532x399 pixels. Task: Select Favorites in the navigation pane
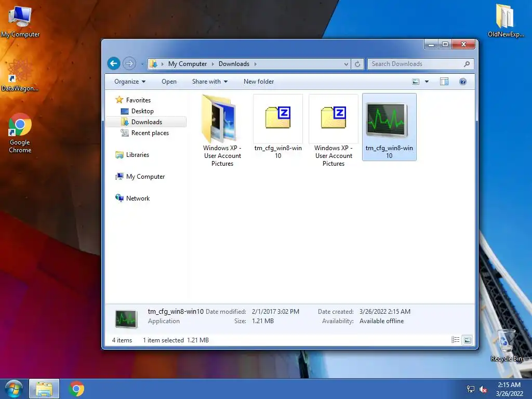coord(138,100)
